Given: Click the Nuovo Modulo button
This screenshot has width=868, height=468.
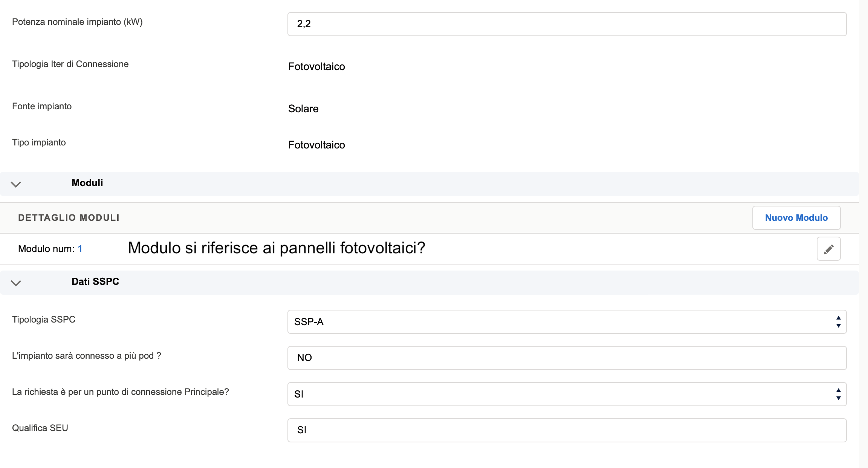Looking at the screenshot, I should point(796,218).
